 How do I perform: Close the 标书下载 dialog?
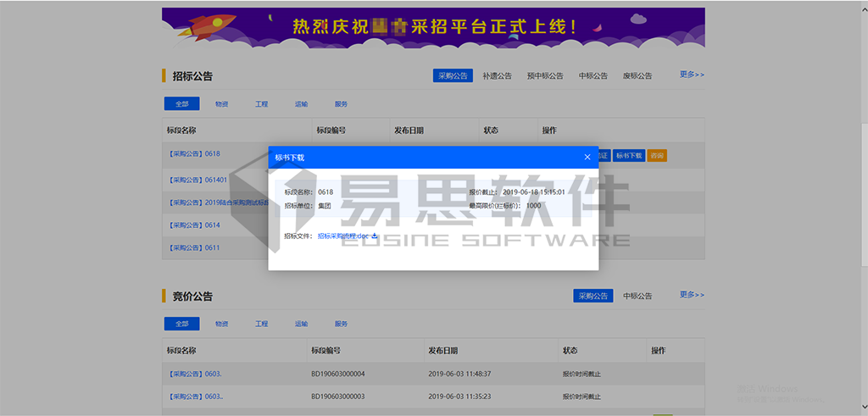pyautogui.click(x=587, y=157)
